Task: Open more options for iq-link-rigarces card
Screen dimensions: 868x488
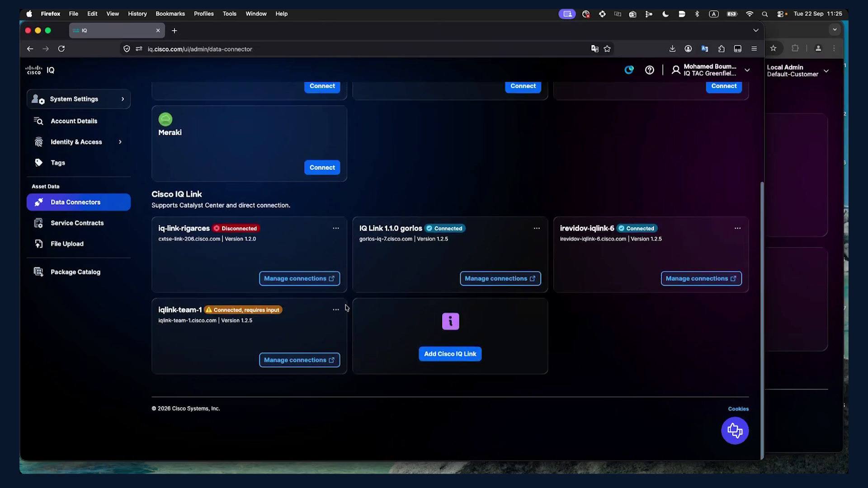Action: pyautogui.click(x=336, y=228)
